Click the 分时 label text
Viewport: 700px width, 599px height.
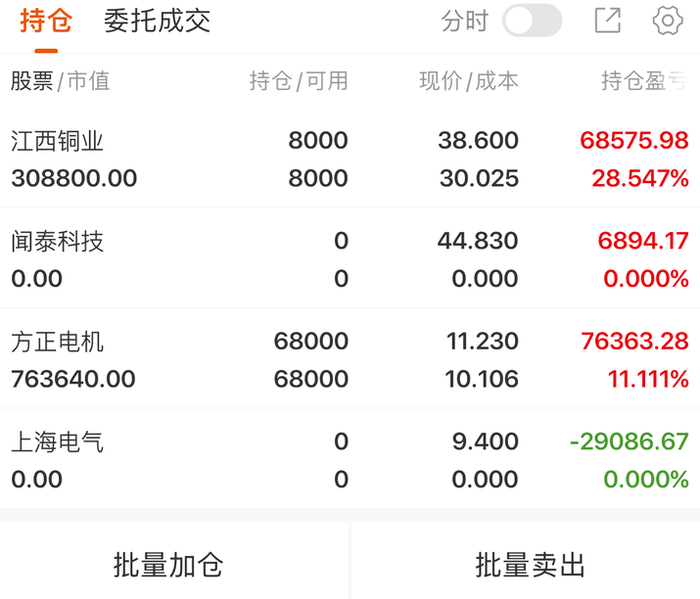click(x=465, y=21)
